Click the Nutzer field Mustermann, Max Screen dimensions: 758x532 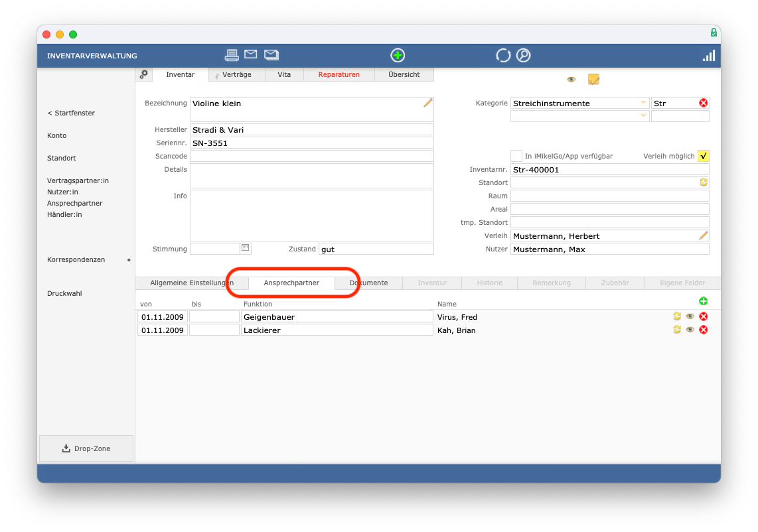[x=609, y=249]
